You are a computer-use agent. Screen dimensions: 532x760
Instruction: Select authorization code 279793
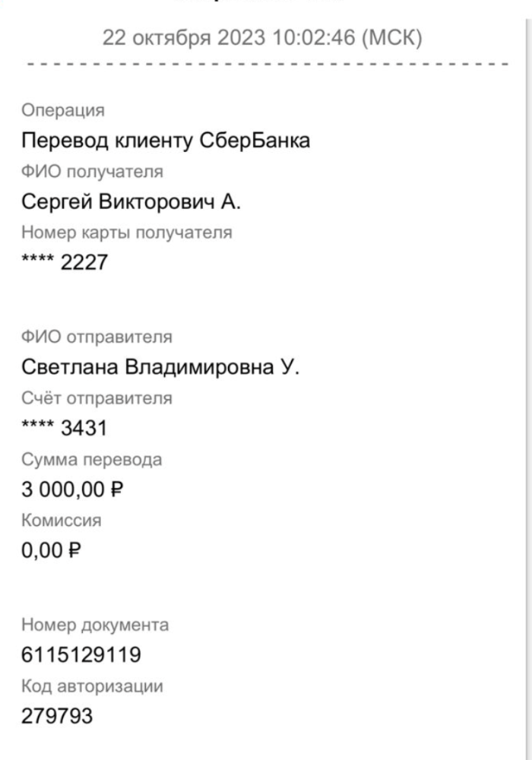pyautogui.click(x=57, y=716)
